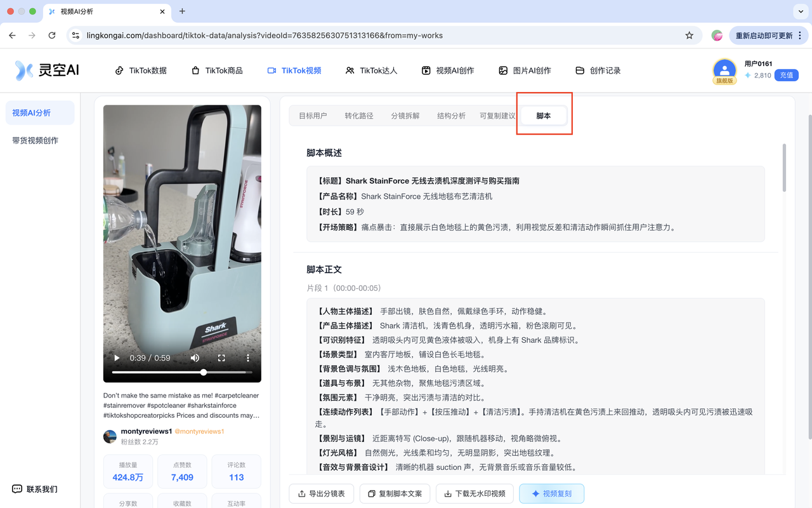Image resolution: width=812 pixels, height=508 pixels.
Task: Open the browser tab search dropdown
Action: click(x=799, y=11)
